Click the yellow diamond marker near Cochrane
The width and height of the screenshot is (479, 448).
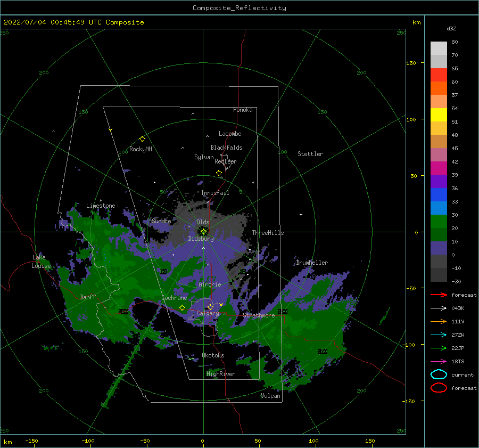183,308
